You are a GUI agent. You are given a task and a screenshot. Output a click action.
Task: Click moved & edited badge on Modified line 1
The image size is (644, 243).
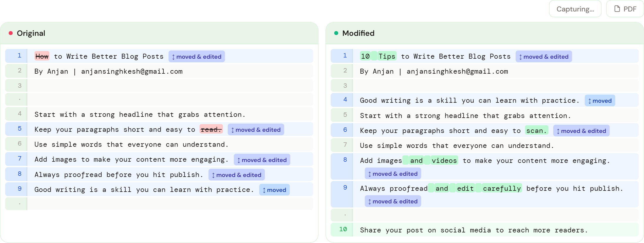[x=544, y=57]
